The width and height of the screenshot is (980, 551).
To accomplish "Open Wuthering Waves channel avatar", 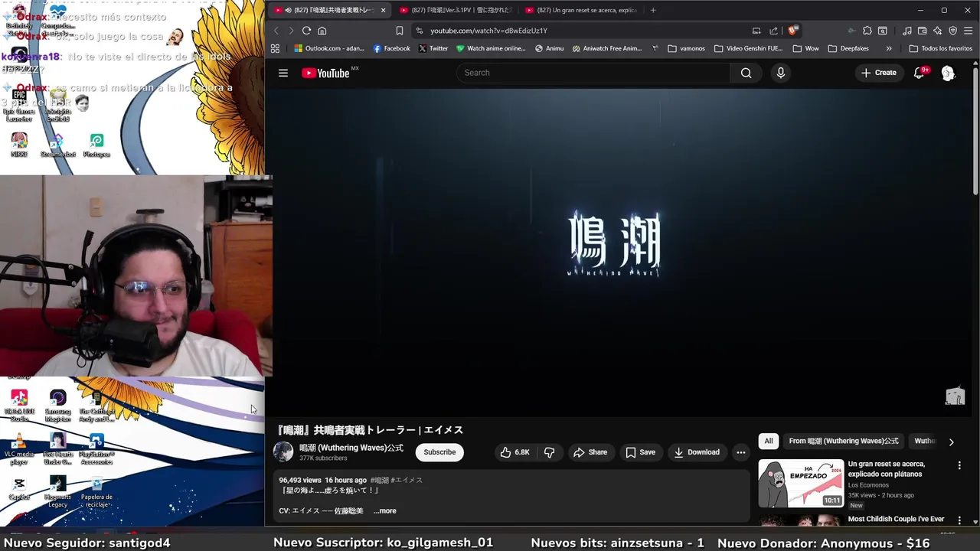I will (x=283, y=452).
